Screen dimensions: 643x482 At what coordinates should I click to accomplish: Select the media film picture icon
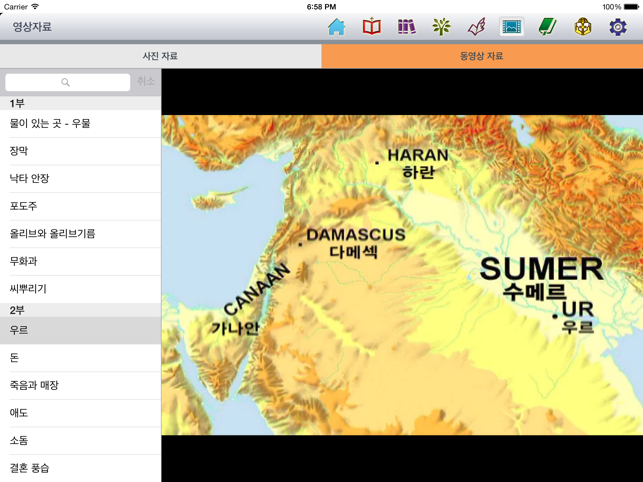[x=511, y=27]
